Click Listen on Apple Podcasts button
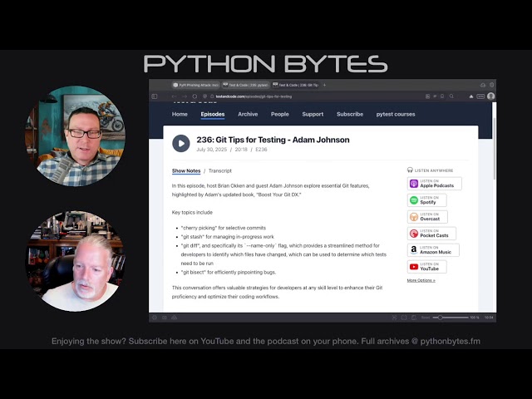This screenshot has height=399, width=532. (x=434, y=184)
